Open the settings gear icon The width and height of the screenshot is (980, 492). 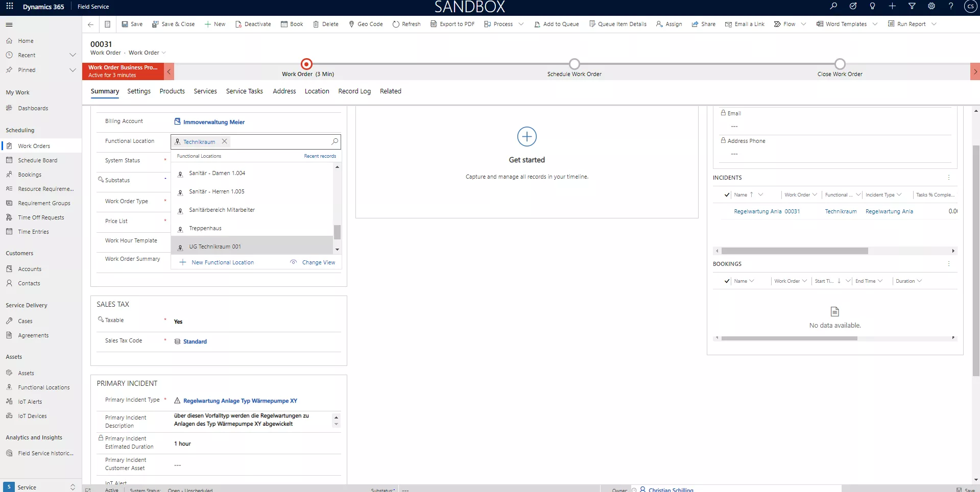[x=931, y=6]
